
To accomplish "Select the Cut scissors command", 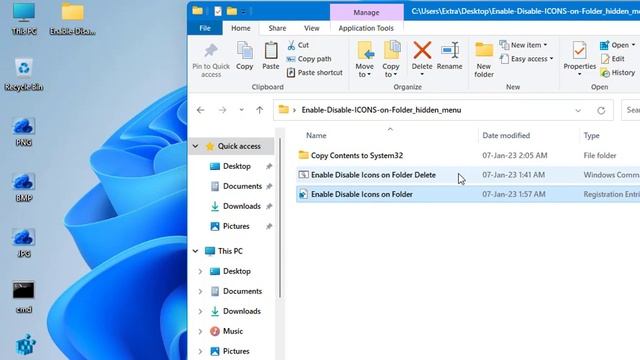I will click(x=298, y=45).
